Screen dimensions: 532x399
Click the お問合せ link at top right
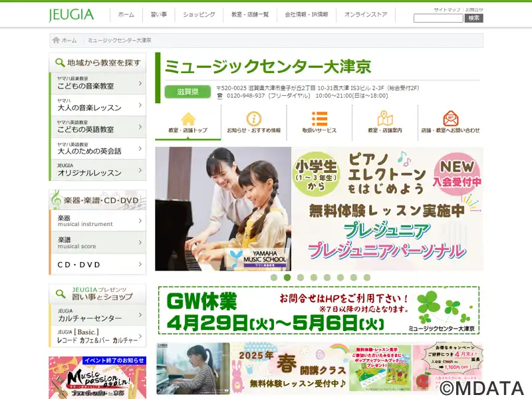pyautogui.click(x=474, y=10)
